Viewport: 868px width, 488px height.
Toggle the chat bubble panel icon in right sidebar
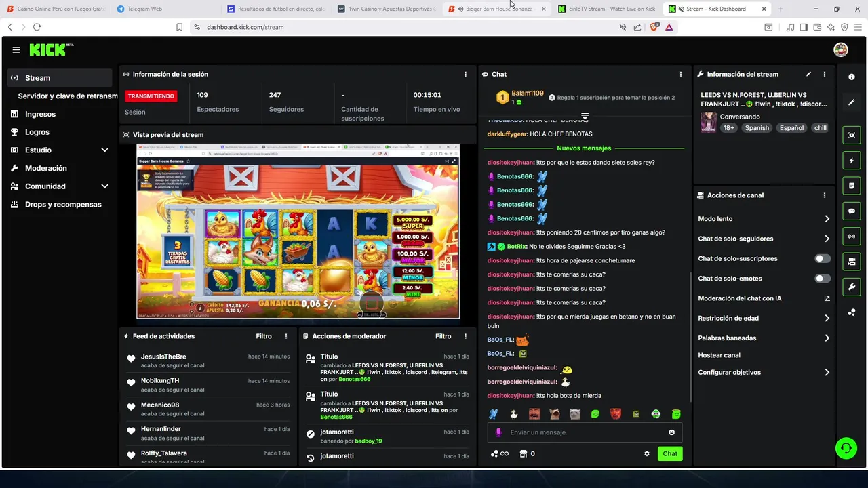(x=852, y=211)
